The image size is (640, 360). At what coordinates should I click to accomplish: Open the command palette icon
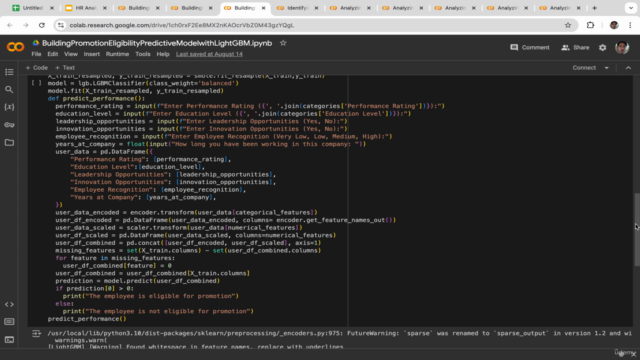pos(9,322)
